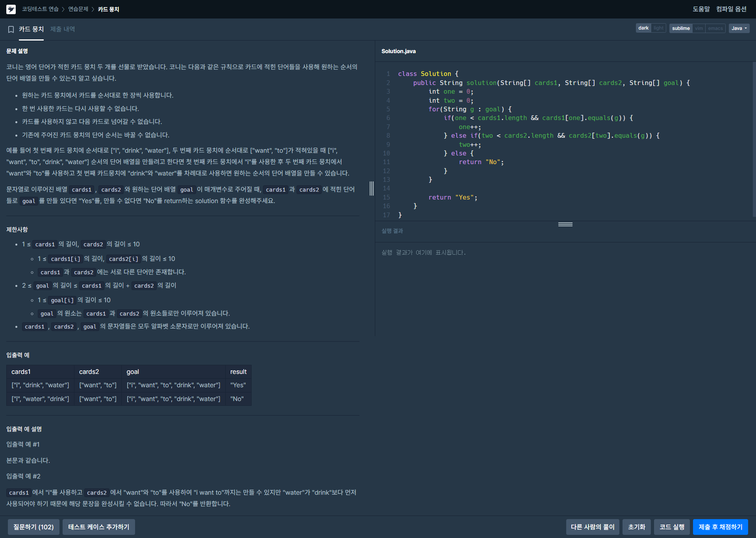Click the 입출력 예 설명 heading

pyautogui.click(x=24, y=429)
